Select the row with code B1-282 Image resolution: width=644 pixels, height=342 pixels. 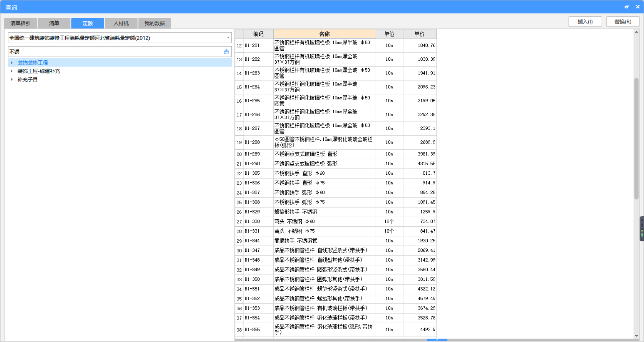(336, 59)
